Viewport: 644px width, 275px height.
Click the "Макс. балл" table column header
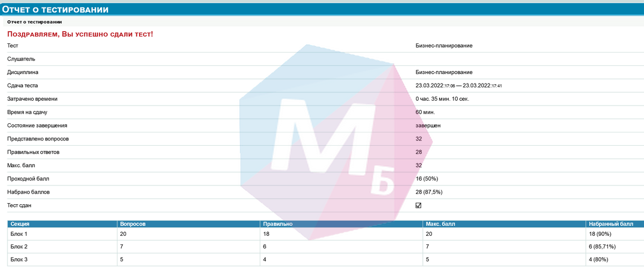(440, 224)
